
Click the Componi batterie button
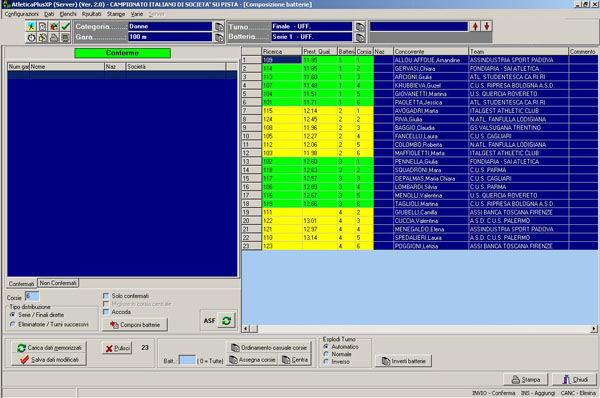pyautogui.click(x=135, y=325)
